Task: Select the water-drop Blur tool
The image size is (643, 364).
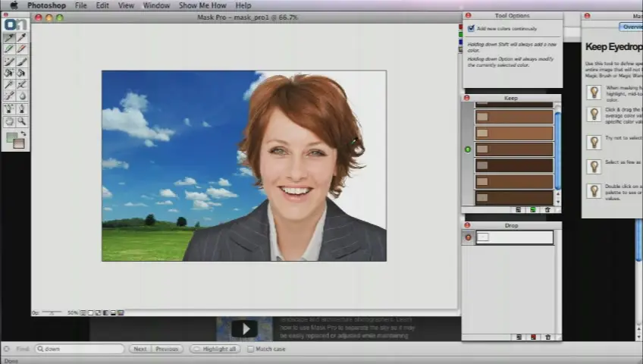Action: point(22,96)
